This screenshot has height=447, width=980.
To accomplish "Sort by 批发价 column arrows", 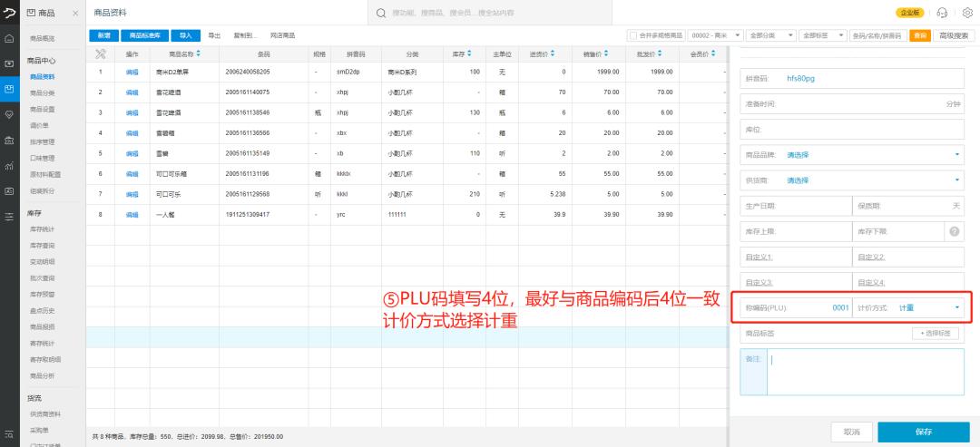I will [x=659, y=54].
